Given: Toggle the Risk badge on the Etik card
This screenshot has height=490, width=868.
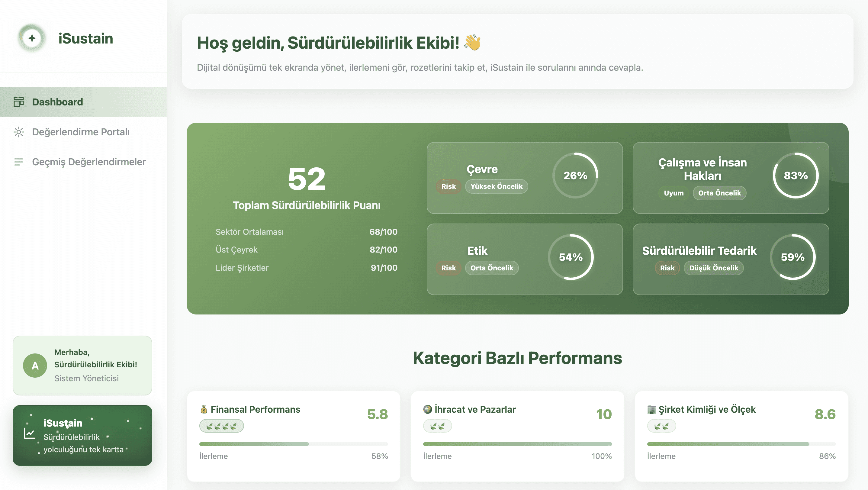Looking at the screenshot, I should (x=448, y=268).
